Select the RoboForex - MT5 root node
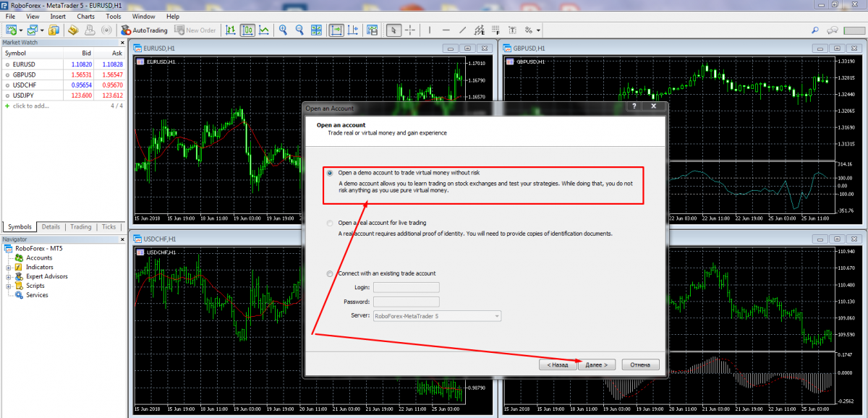 [38, 248]
